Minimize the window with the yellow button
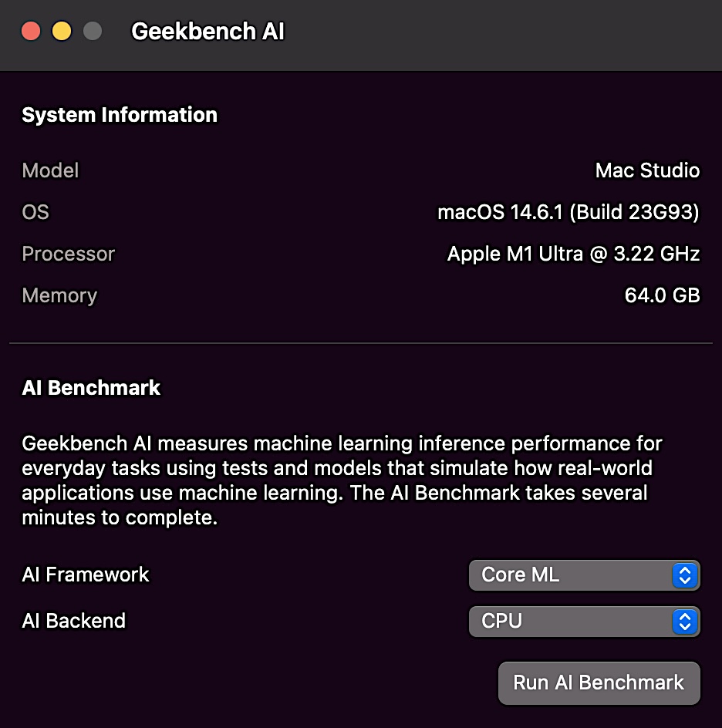Viewport: 722px width, 728px height. [x=62, y=31]
